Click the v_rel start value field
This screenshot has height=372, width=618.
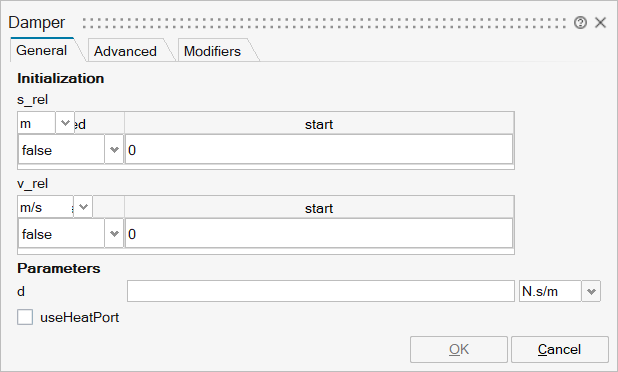[x=319, y=234]
